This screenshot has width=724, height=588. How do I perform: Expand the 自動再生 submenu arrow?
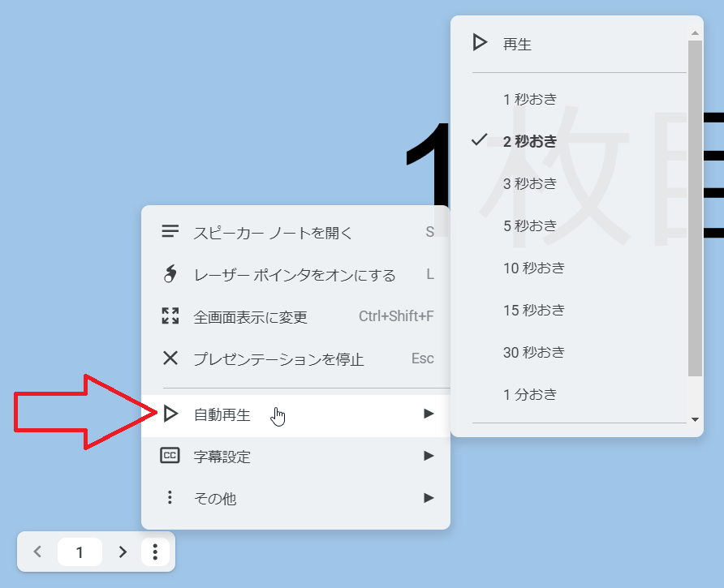[x=429, y=414]
